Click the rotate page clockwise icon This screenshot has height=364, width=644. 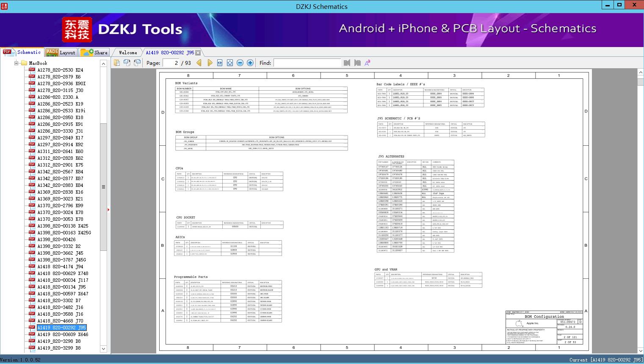click(137, 63)
